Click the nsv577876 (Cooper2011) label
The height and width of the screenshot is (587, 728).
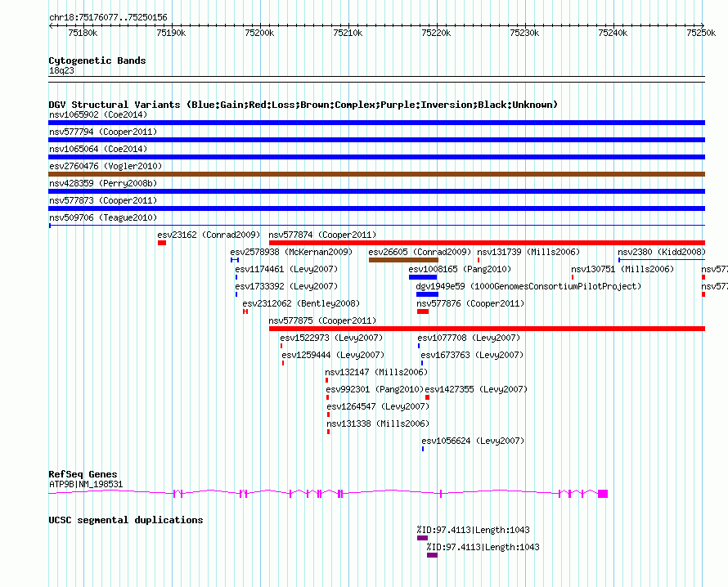[470, 303]
